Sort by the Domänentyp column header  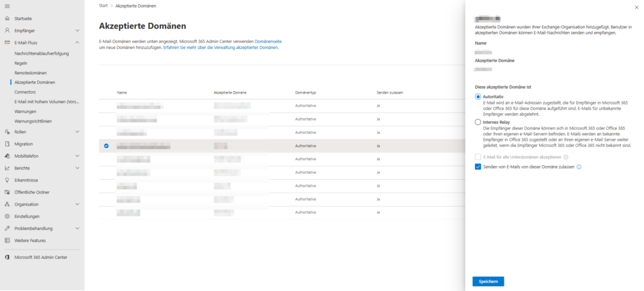tap(306, 92)
